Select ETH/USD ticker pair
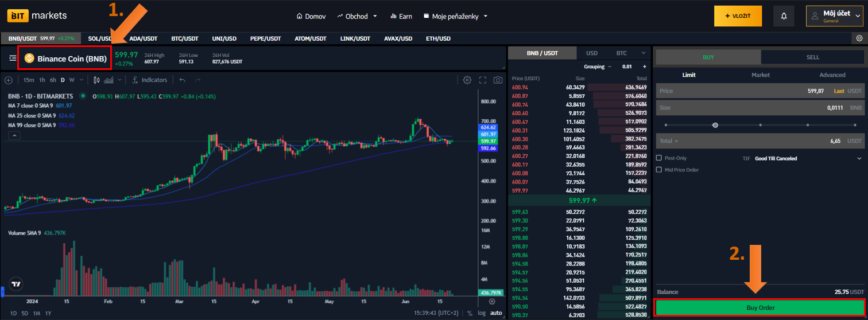This screenshot has width=868, height=320. click(438, 38)
